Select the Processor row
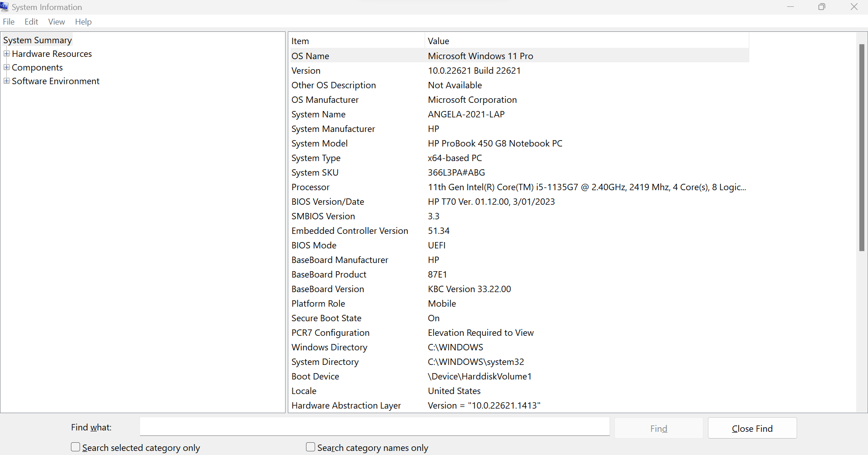The image size is (868, 455). (520, 187)
